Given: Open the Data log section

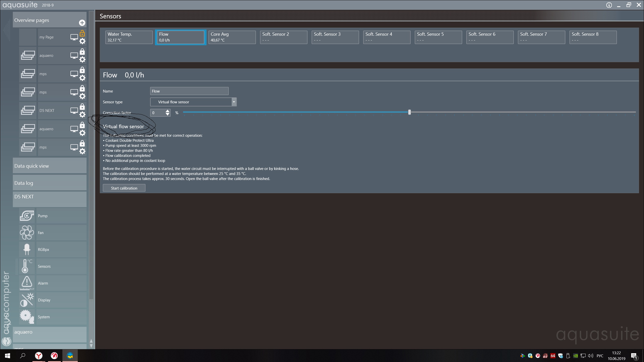Looking at the screenshot, I should pyautogui.click(x=50, y=183).
